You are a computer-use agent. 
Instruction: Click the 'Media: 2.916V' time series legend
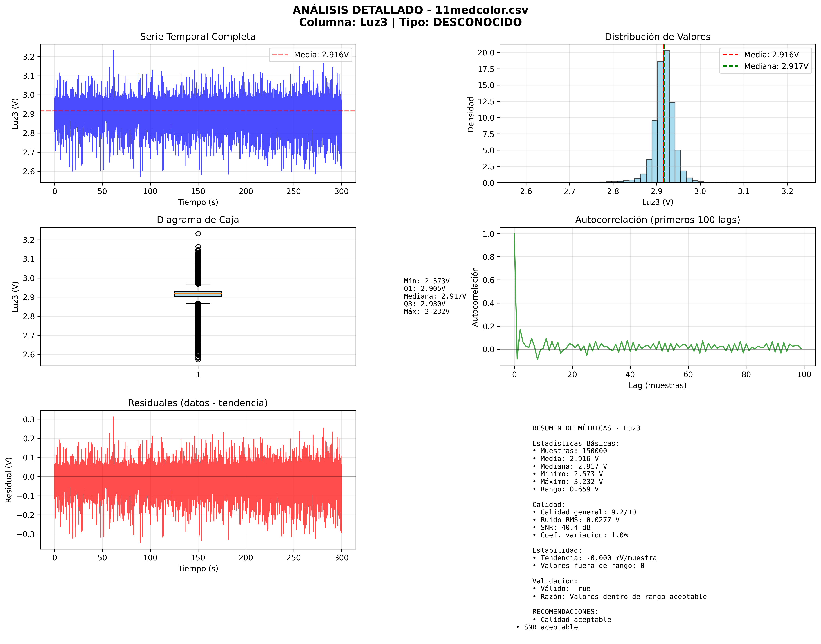pyautogui.click(x=311, y=55)
